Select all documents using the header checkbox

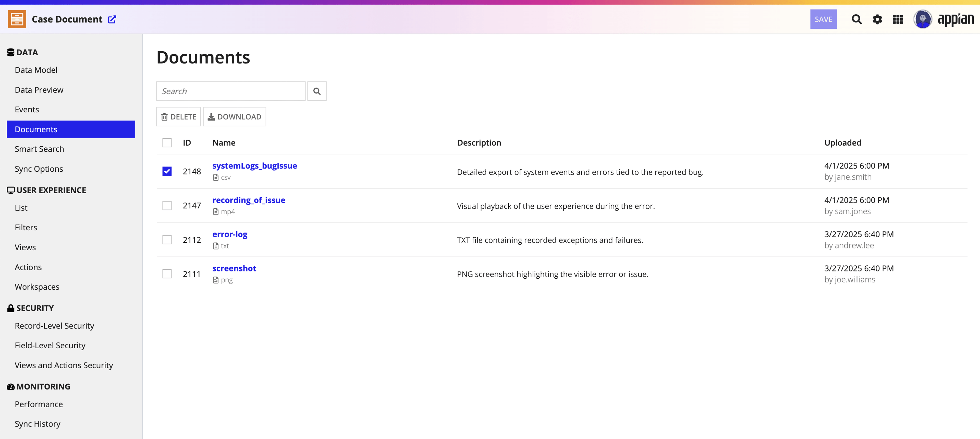click(167, 143)
